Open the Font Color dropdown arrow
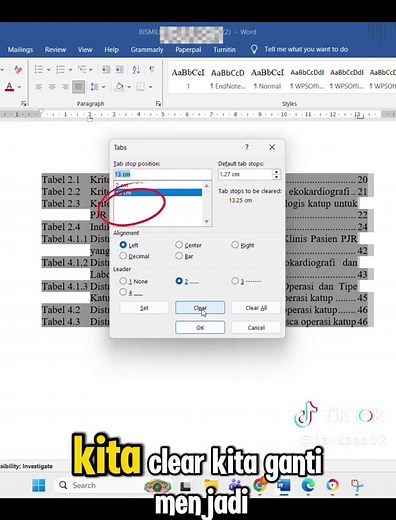Screen dimensions: 396x520 coord(19,87)
